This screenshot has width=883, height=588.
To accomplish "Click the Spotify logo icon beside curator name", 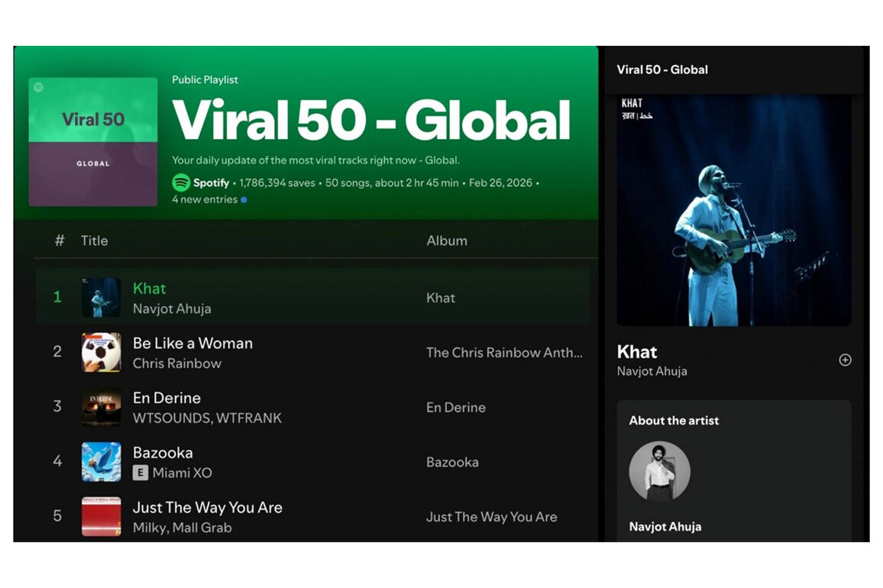I will click(181, 183).
